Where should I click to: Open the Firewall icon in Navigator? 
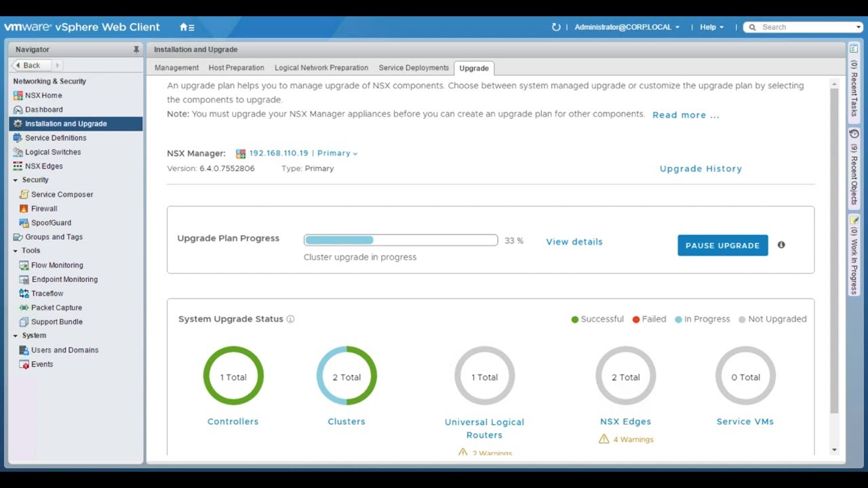24,209
